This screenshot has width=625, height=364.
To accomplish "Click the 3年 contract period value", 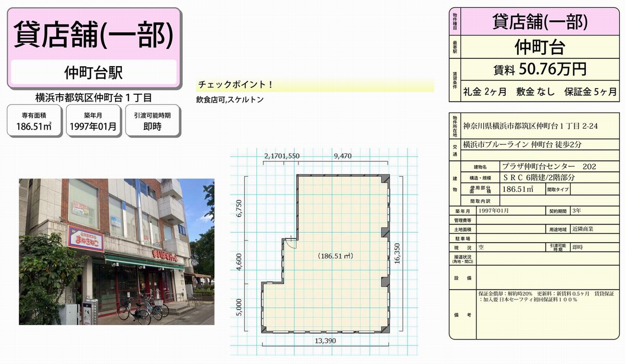I will click(578, 211).
